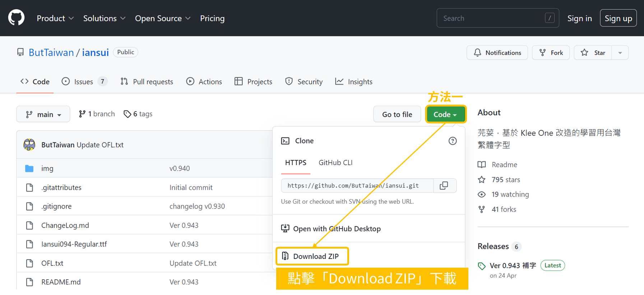
Task: Open the Initial commit message link
Action: coord(191,187)
